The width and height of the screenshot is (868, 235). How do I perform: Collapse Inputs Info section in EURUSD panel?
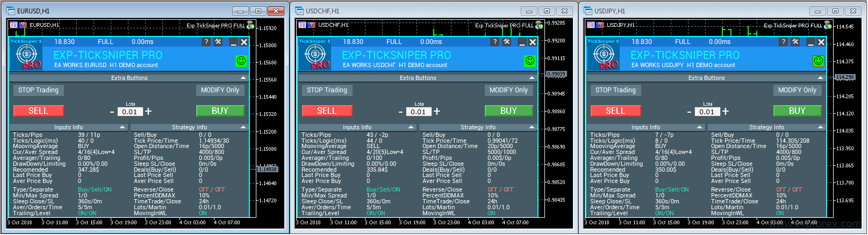[123, 127]
